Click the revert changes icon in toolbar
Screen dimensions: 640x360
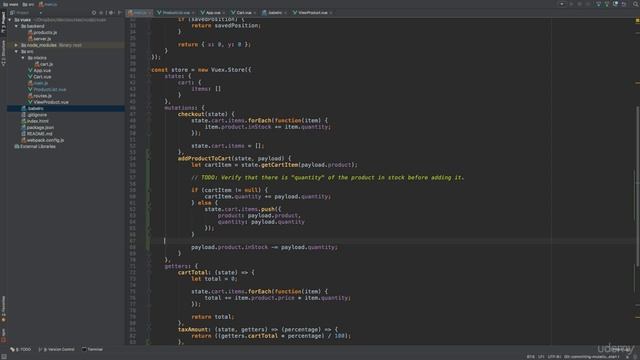[x=624, y=4]
